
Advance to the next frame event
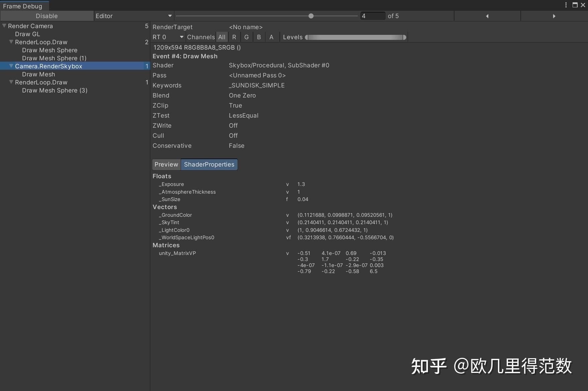point(554,16)
